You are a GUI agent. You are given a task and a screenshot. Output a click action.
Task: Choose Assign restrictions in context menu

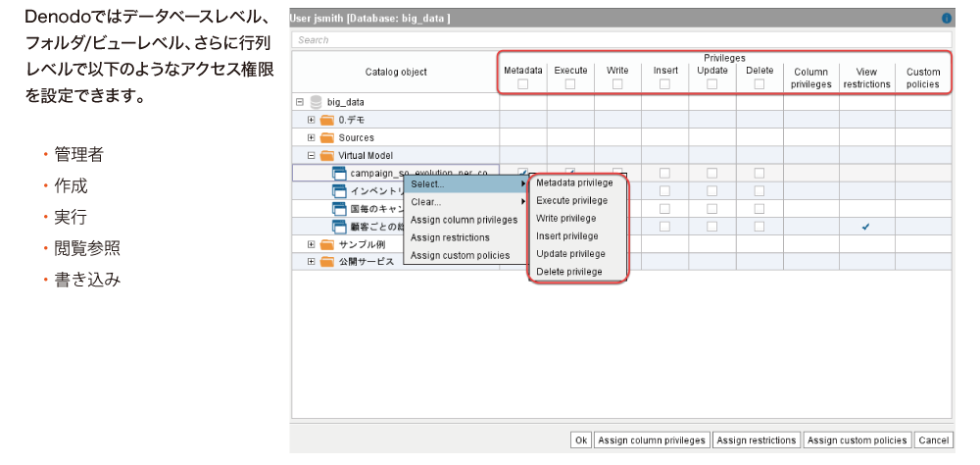[x=466, y=237]
